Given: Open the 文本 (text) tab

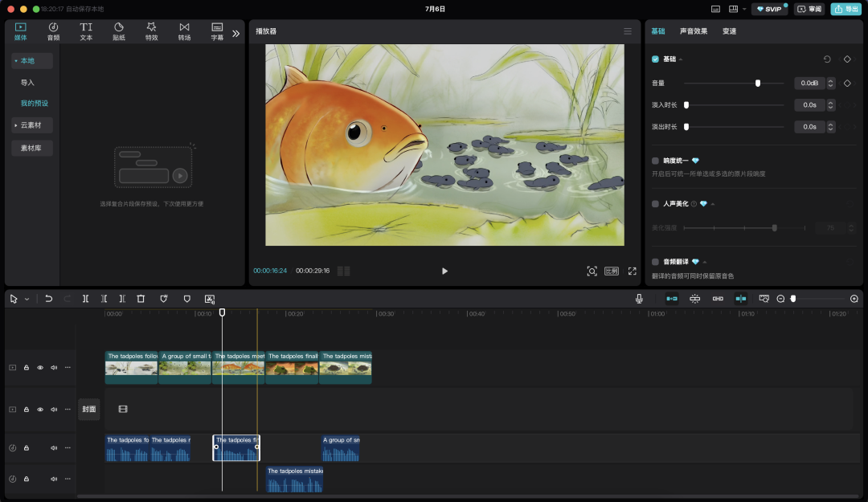Looking at the screenshot, I should 86,31.
